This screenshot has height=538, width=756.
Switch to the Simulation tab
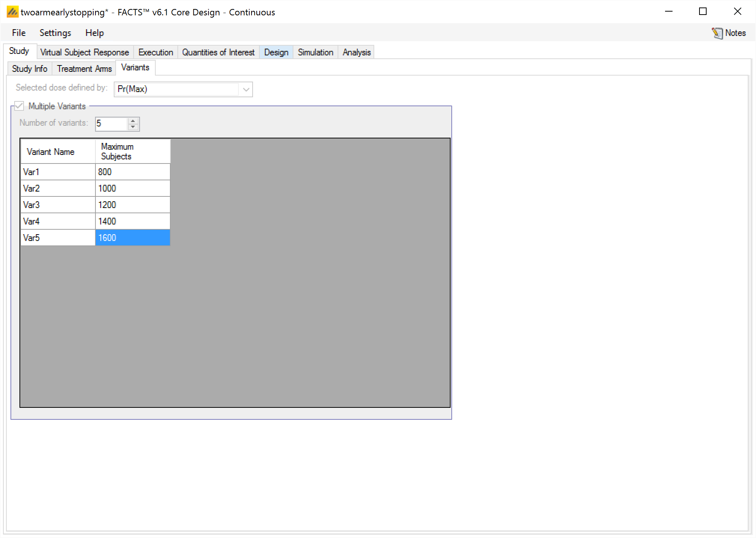(315, 52)
